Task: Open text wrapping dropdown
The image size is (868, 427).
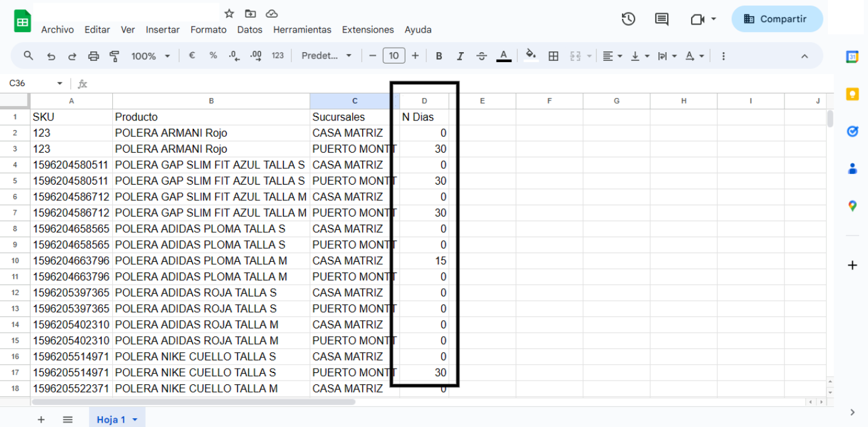Action: click(667, 56)
